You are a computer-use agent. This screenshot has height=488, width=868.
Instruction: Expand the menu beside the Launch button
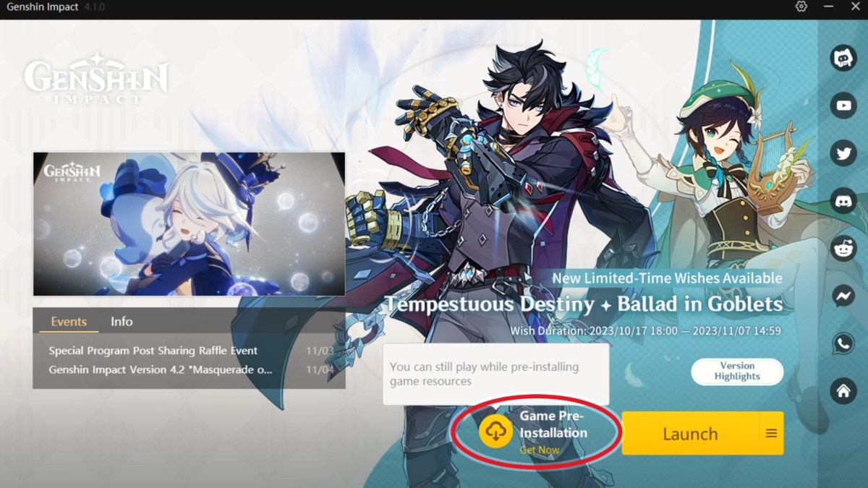click(771, 433)
